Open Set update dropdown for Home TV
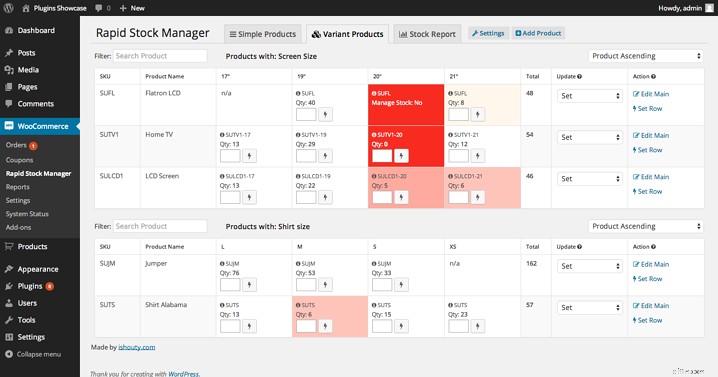Viewport: 718px width, 377px height. click(589, 137)
